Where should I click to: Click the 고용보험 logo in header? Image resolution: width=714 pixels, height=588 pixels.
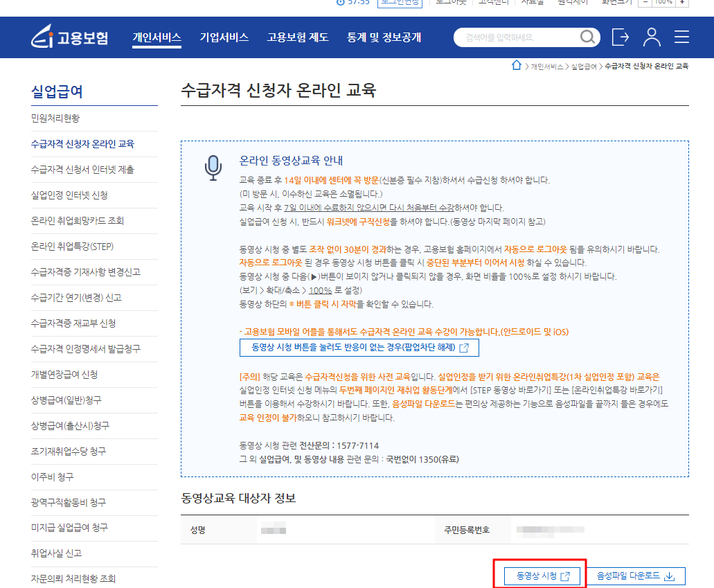tap(70, 37)
